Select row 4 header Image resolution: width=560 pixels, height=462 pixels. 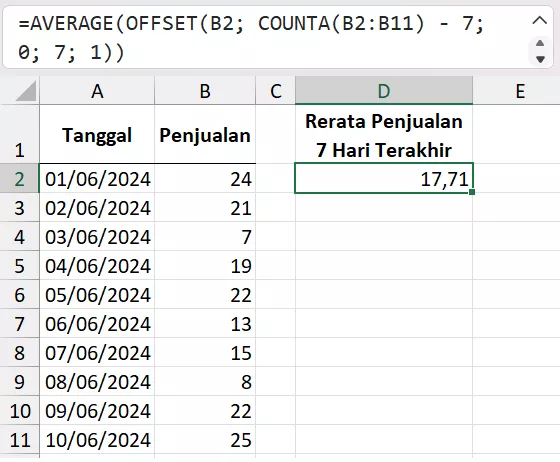19,236
